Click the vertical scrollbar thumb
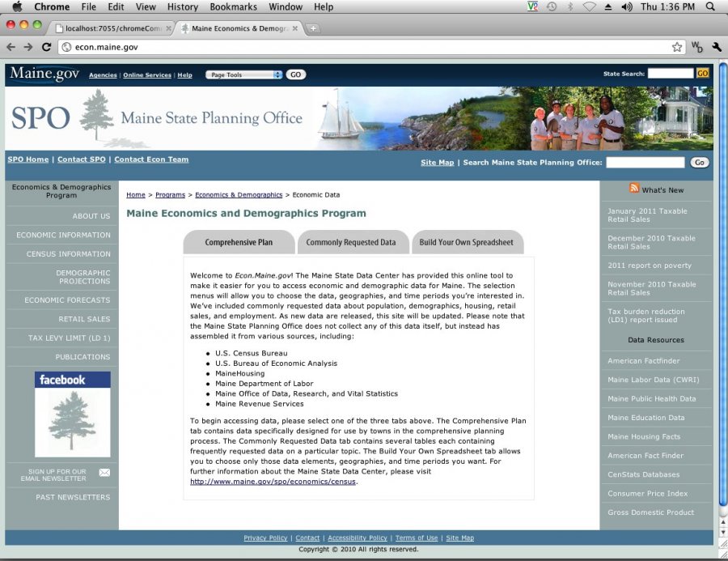 [723, 284]
